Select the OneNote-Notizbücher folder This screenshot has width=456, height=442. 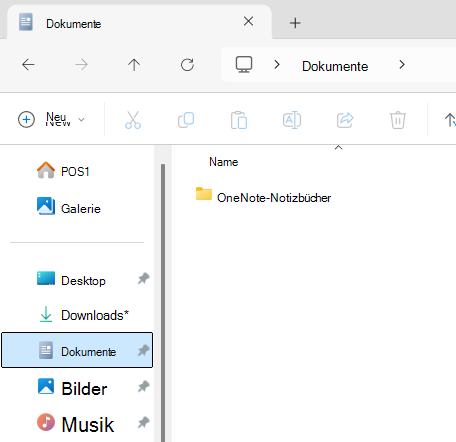pos(263,196)
